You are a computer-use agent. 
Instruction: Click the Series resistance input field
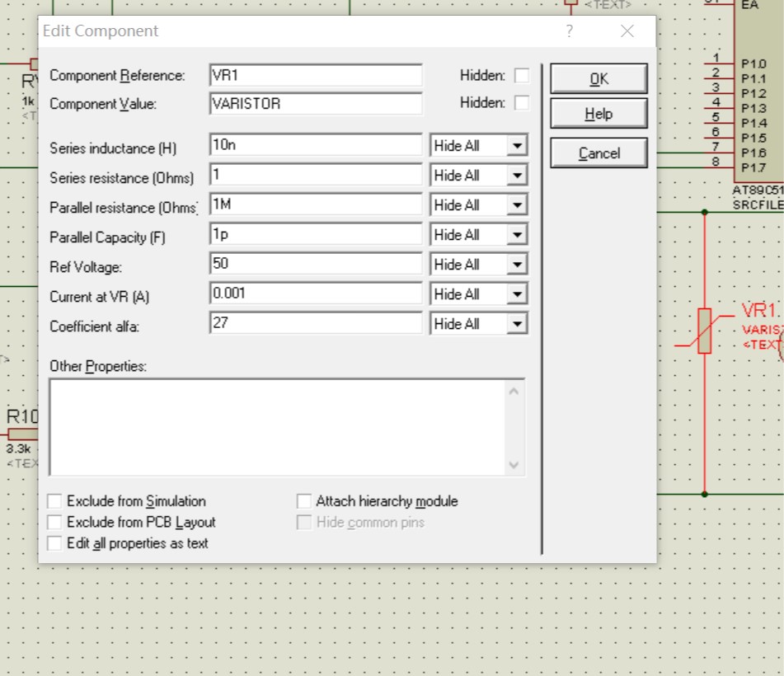316,175
